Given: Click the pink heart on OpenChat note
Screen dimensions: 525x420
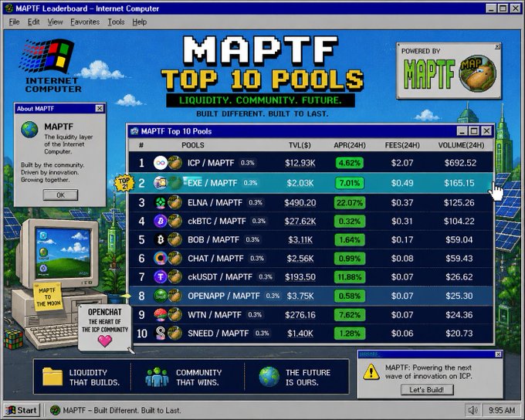Looking at the screenshot, I should click(x=105, y=340).
